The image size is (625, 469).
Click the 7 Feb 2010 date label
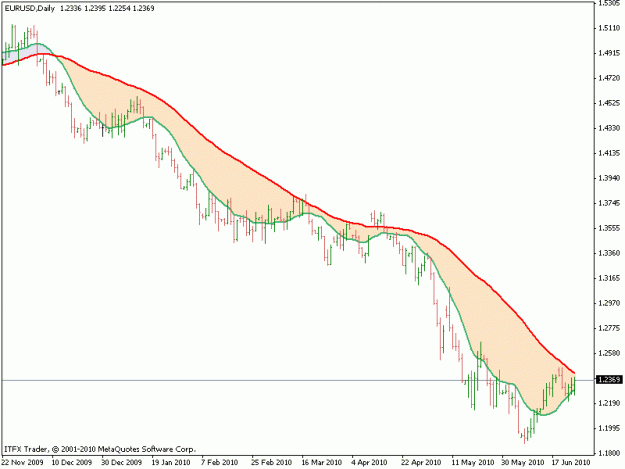[219, 462]
